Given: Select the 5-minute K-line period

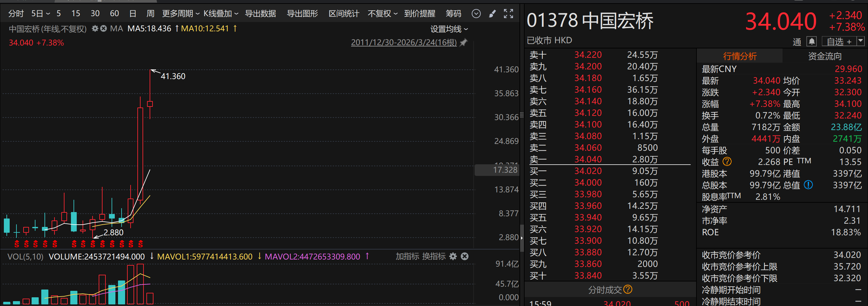Looking at the screenshot, I should coord(59,14).
